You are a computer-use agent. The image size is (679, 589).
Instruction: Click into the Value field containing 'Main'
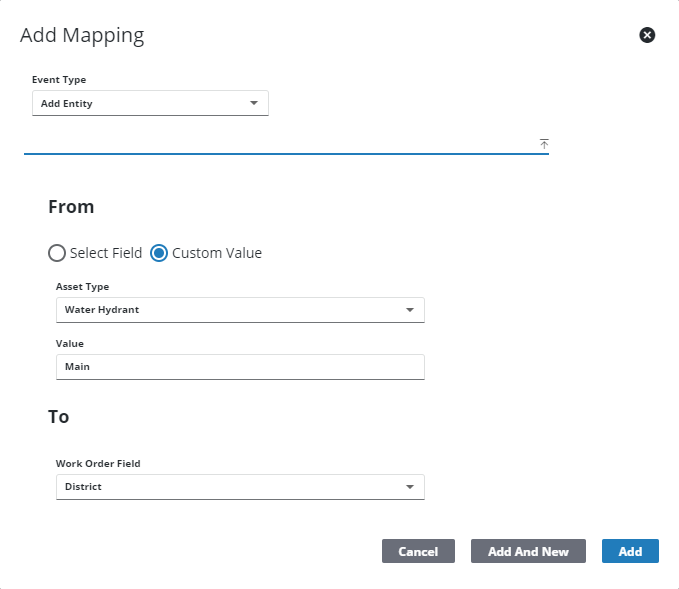click(x=240, y=367)
